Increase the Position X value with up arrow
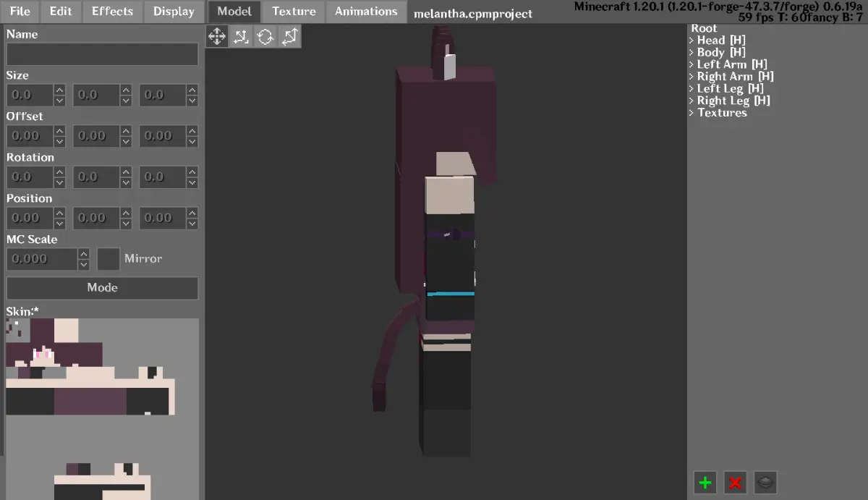 (x=59, y=213)
